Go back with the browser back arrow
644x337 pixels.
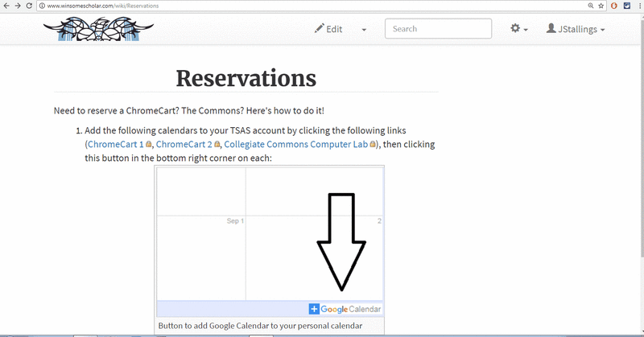(6, 6)
